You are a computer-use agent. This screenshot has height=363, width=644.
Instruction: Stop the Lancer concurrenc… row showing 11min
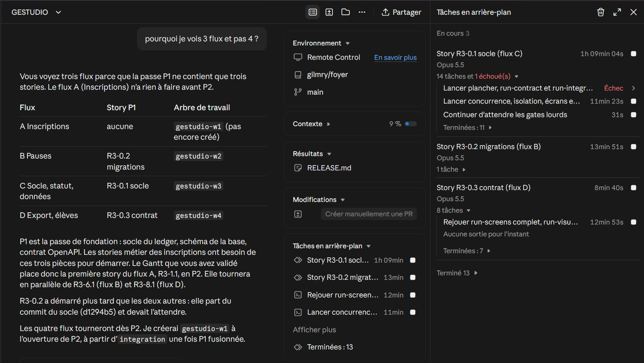click(x=413, y=312)
